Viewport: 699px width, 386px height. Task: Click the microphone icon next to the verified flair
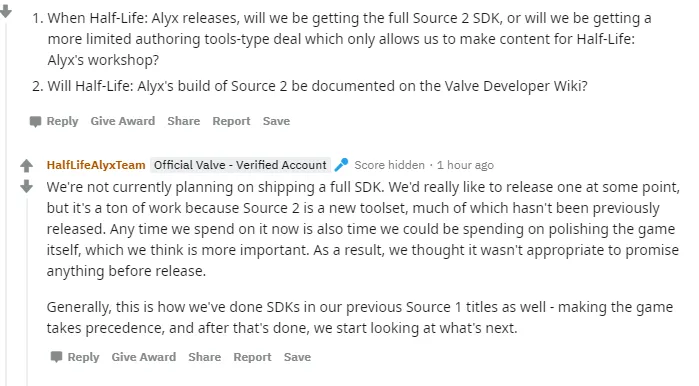pos(341,165)
